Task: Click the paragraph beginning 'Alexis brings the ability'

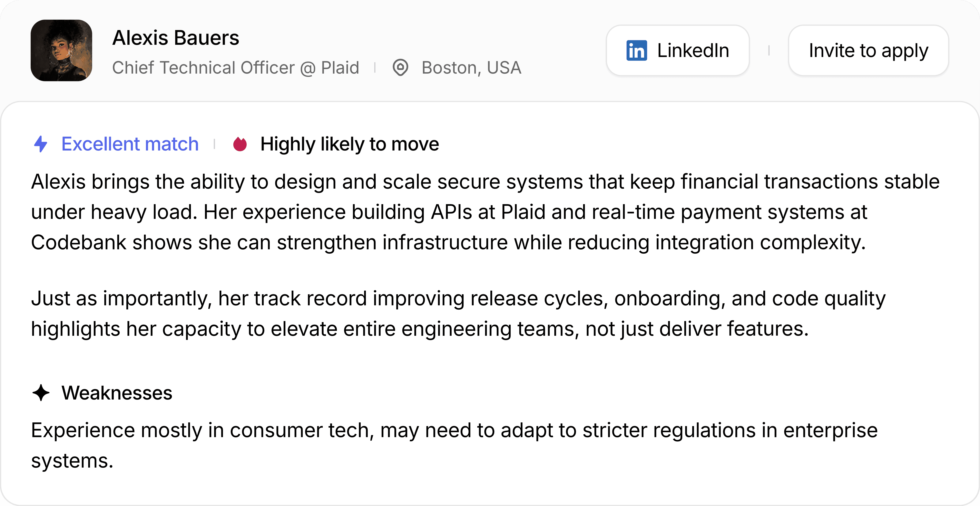Action: pos(485,212)
